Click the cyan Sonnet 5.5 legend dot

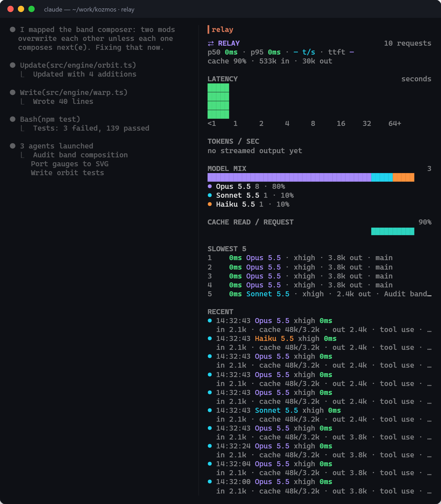[210, 195]
